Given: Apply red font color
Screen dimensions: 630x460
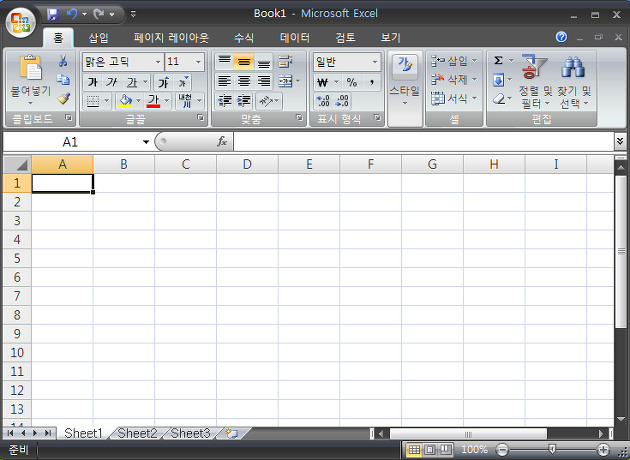Looking at the screenshot, I should (153, 101).
